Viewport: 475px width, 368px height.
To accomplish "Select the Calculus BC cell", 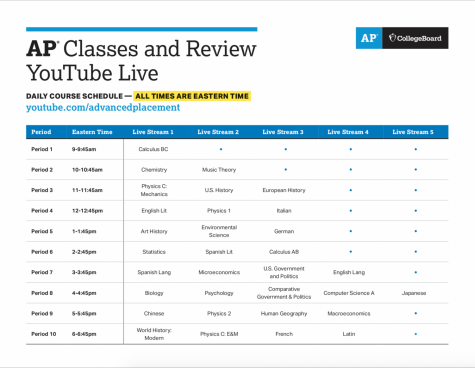I will [x=153, y=149].
